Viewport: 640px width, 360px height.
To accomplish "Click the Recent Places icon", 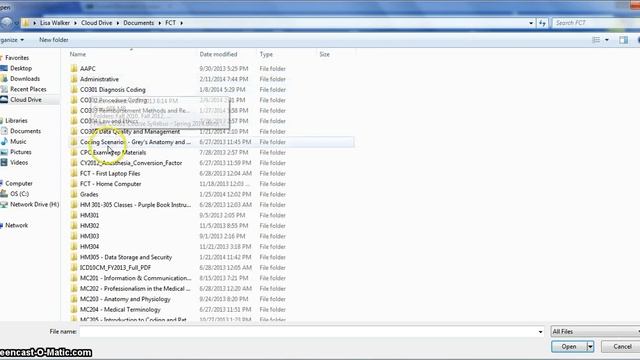I will coord(4,89).
